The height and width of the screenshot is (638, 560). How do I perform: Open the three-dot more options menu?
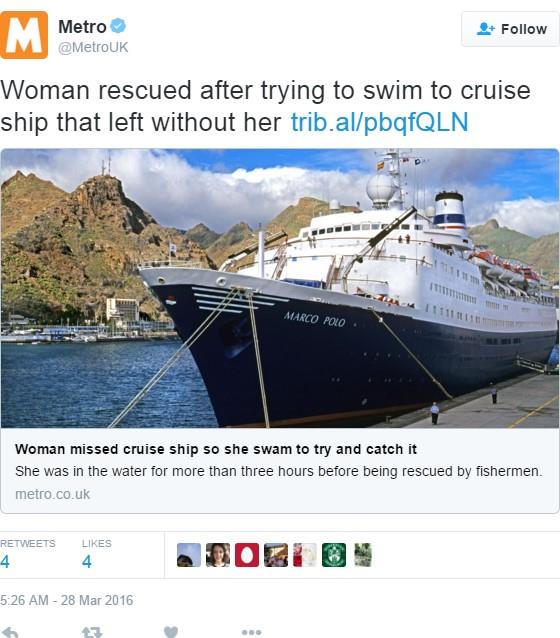coord(251,632)
